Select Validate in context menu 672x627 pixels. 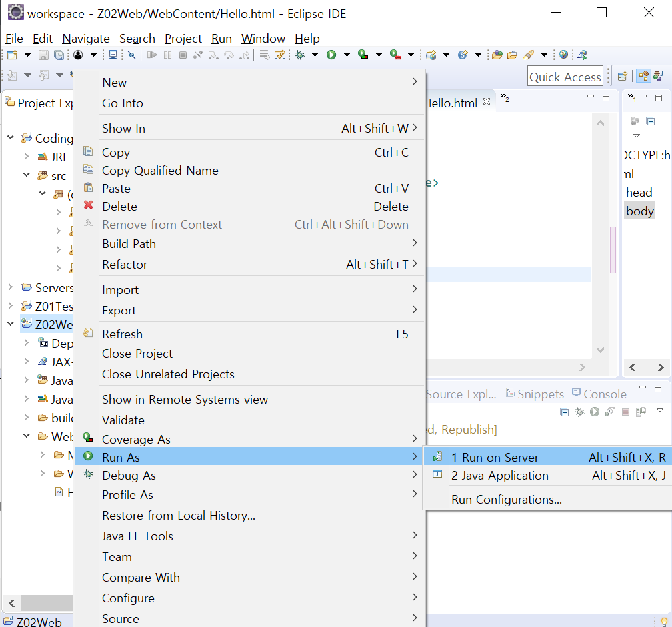coord(250,420)
